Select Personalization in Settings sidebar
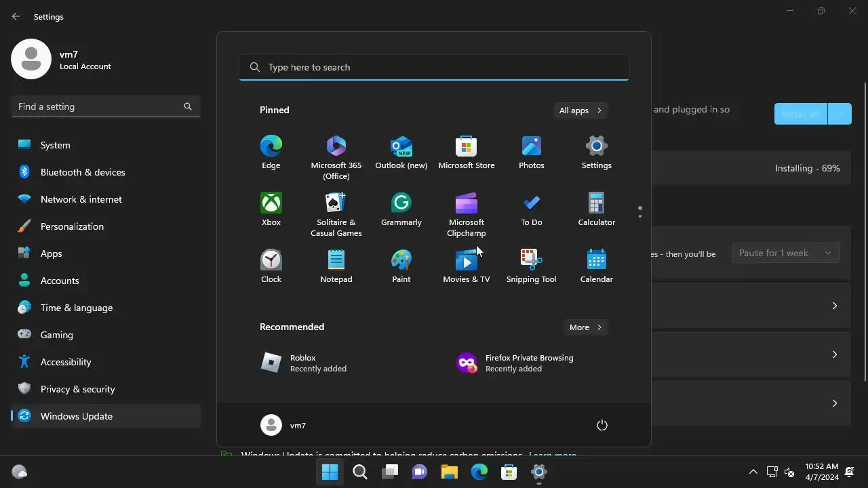The width and height of the screenshot is (868, 488). pyautogui.click(x=105, y=226)
